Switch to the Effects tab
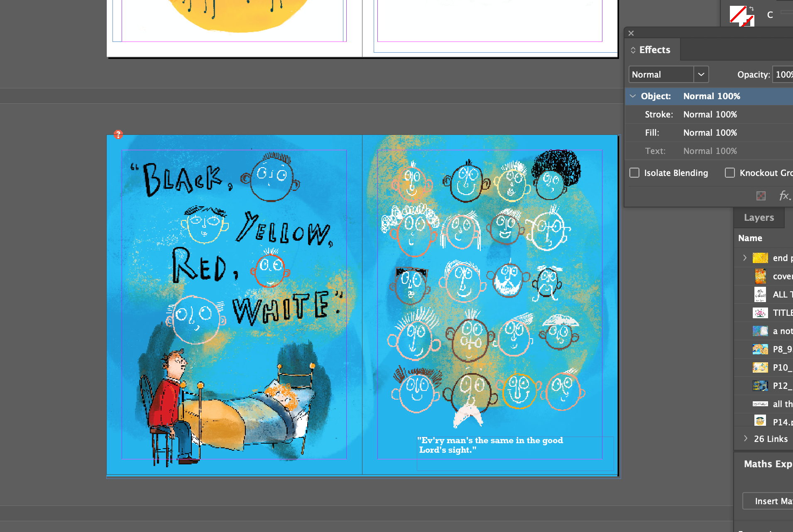Viewport: 793px width, 532px height. click(654, 50)
